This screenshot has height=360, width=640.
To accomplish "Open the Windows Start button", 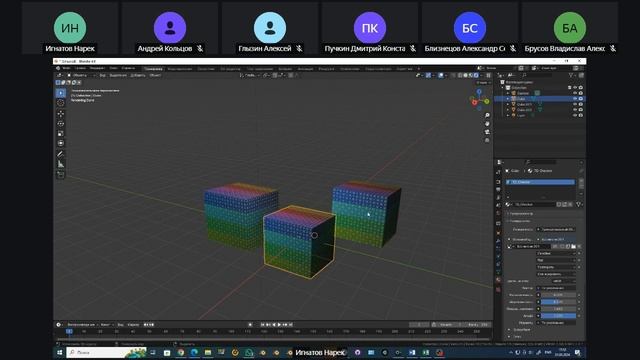I will pos(60,352).
